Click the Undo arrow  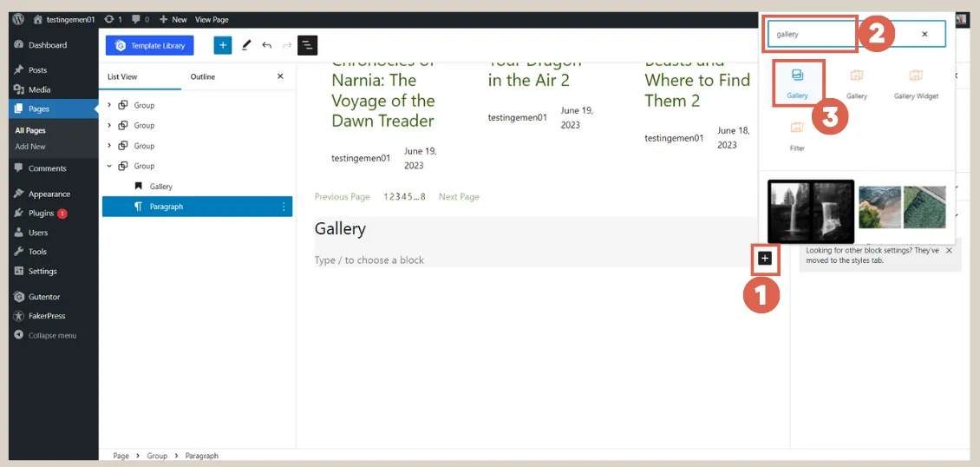click(x=267, y=45)
